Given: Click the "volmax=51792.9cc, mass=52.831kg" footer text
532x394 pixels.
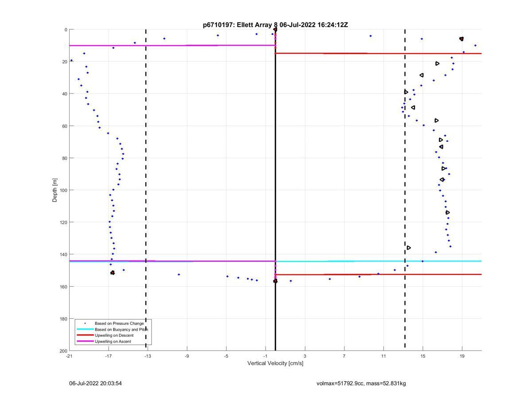Looking at the screenshot, I should (x=361, y=383).
